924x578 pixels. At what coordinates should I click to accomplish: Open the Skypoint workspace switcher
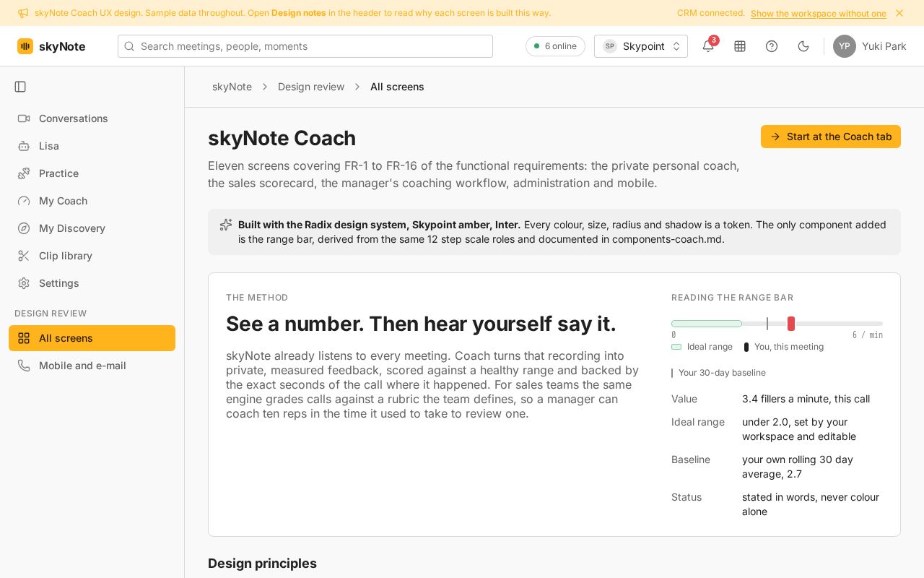641,46
